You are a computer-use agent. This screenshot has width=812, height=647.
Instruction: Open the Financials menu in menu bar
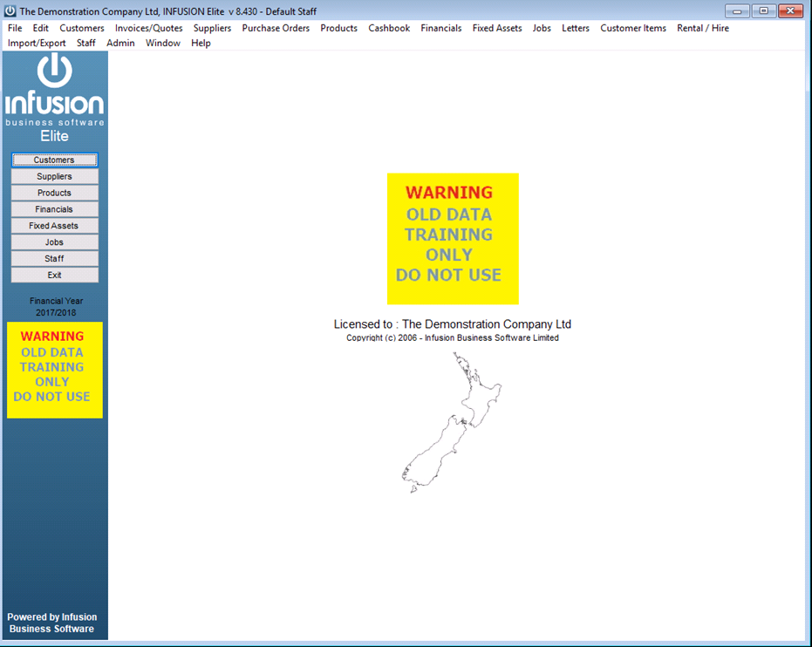[440, 28]
